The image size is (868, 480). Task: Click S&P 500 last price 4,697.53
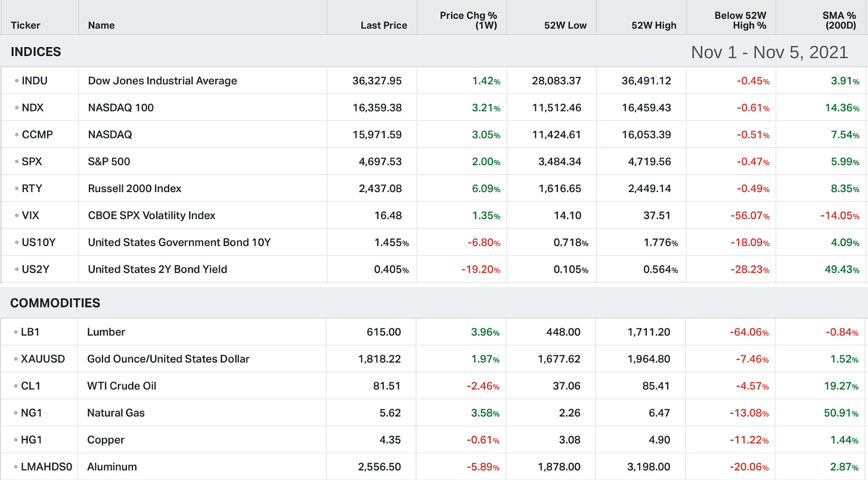pos(380,161)
